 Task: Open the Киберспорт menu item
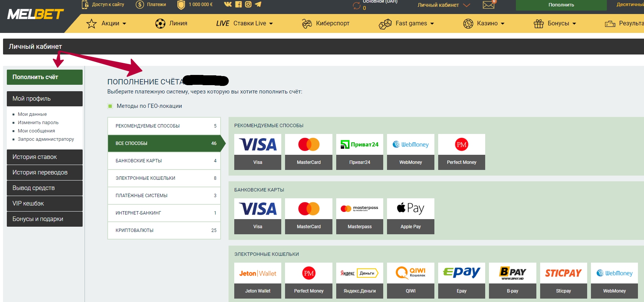[326, 23]
